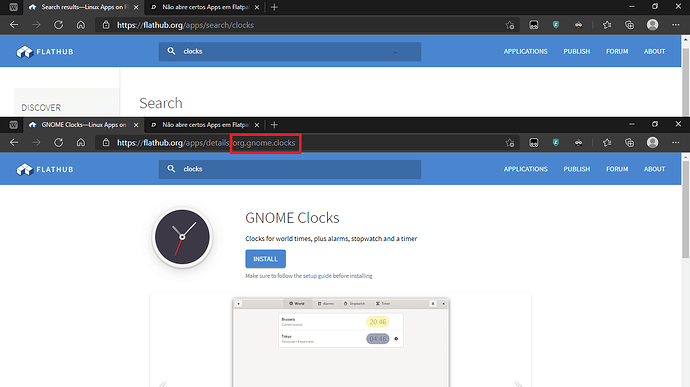Open new tab in upper browser window
This screenshot has height=387, width=690.
[x=274, y=7]
